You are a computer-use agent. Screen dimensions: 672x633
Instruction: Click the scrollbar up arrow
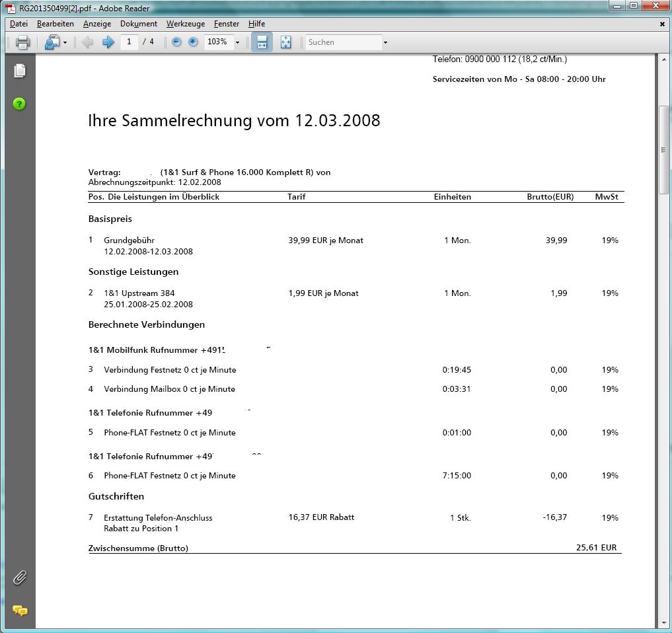click(664, 59)
